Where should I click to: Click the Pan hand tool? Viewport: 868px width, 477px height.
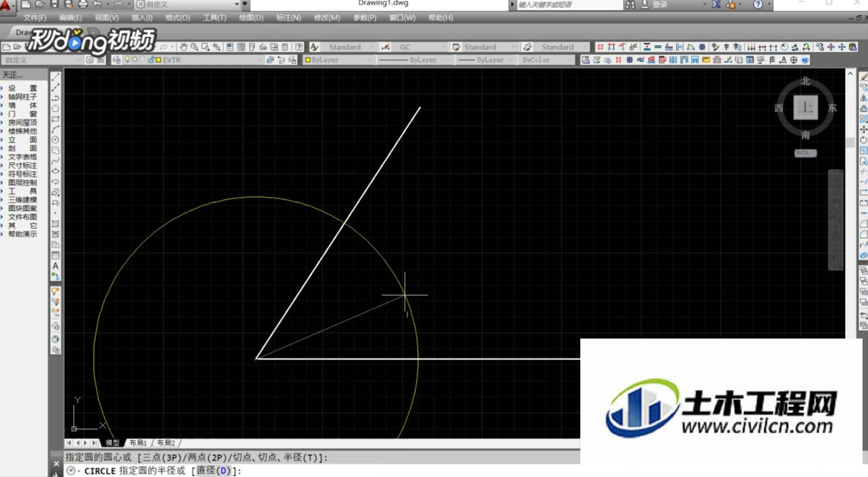pos(184,47)
